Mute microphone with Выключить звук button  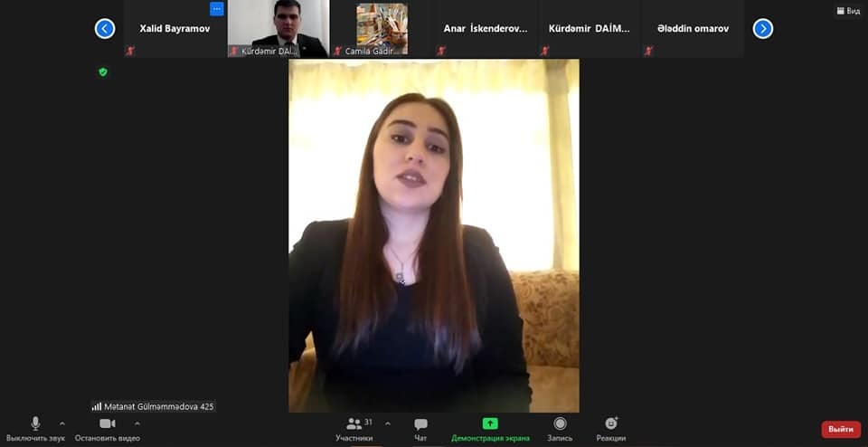35,429
